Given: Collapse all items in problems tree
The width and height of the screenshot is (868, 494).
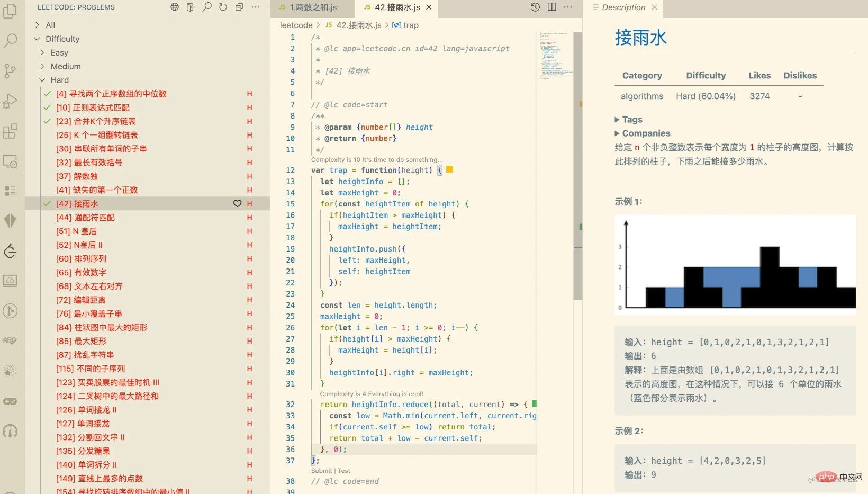Looking at the screenshot, I should click(239, 7).
